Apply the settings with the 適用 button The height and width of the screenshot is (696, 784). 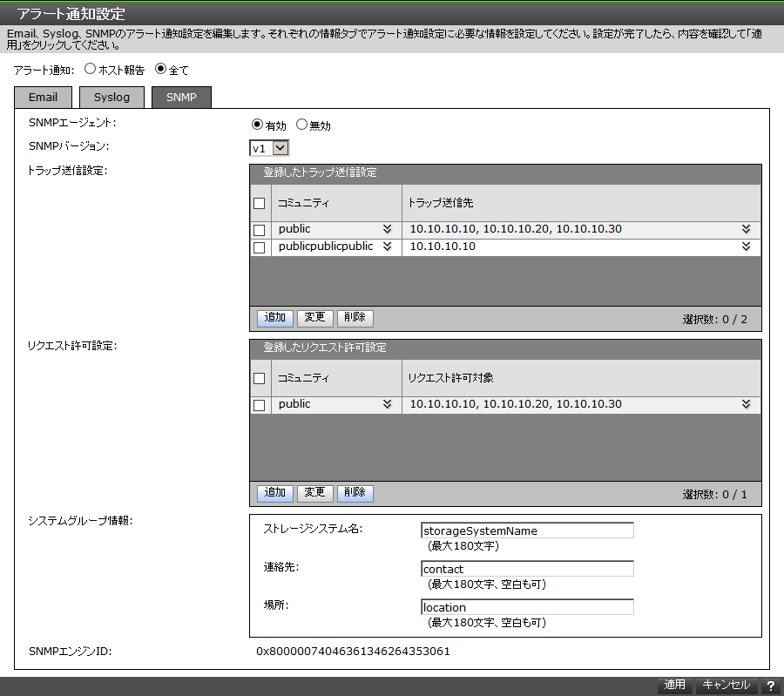674,685
